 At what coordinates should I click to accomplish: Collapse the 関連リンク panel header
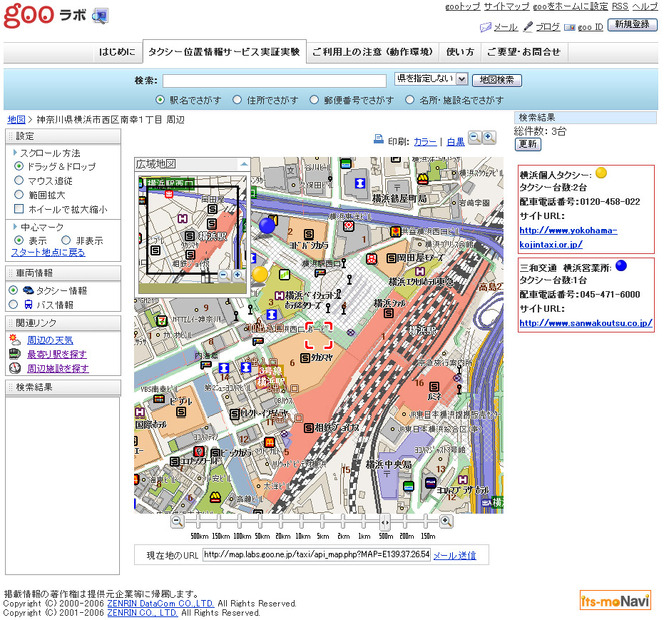(63, 323)
